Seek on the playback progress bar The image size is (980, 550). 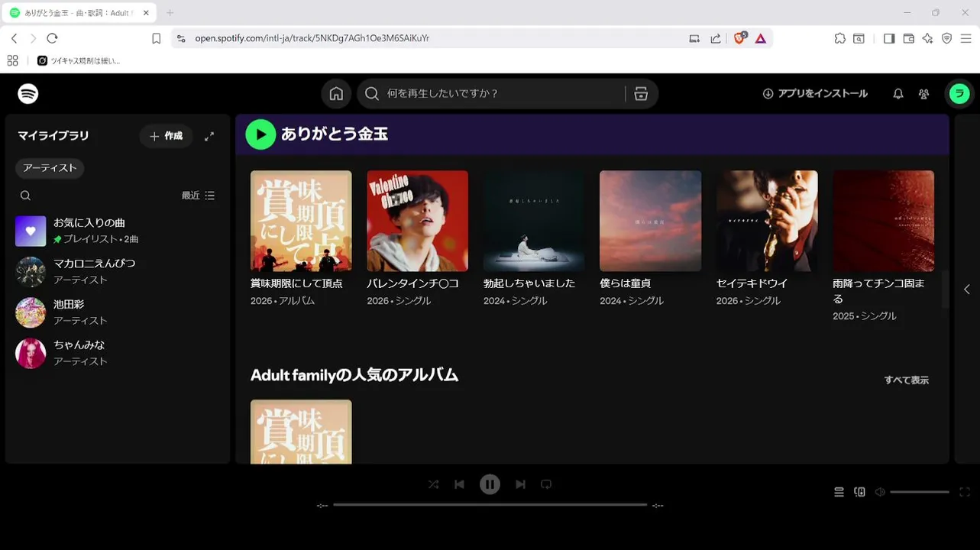coord(490,505)
